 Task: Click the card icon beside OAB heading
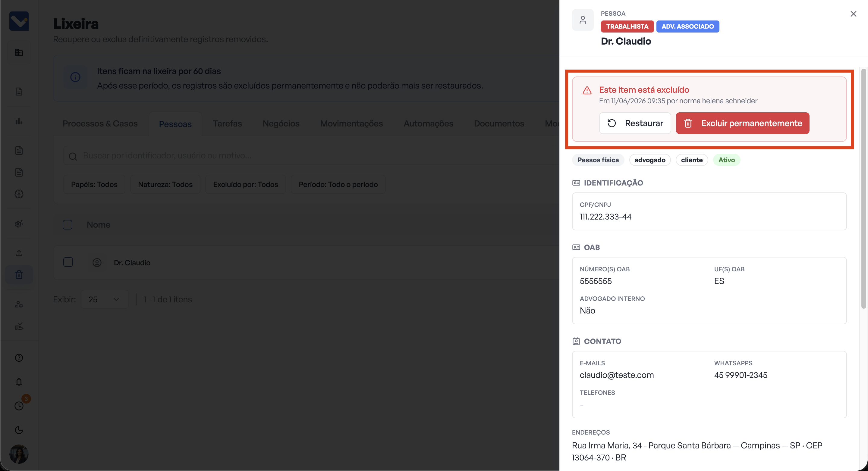coord(576,248)
